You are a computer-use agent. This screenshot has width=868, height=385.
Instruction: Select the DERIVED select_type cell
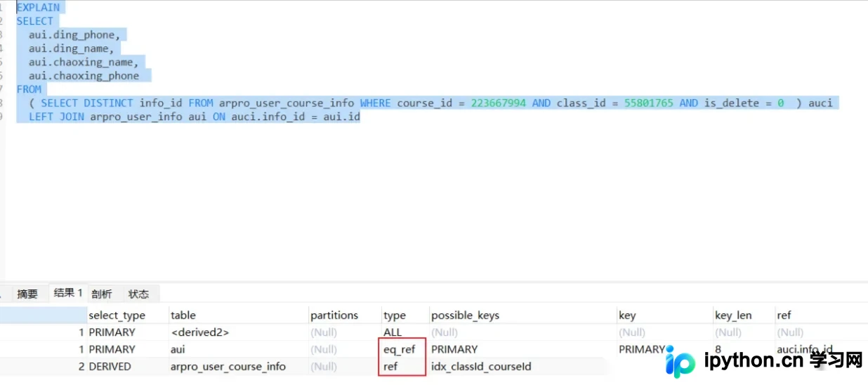point(110,366)
